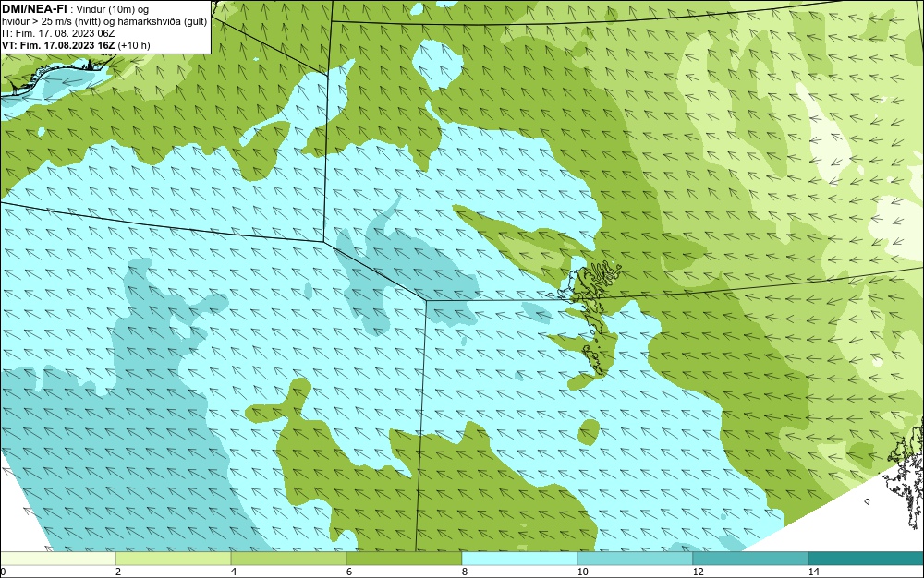Screen dimensions: 924x578
Task: Click the legend label '4'
Action: click(234, 572)
